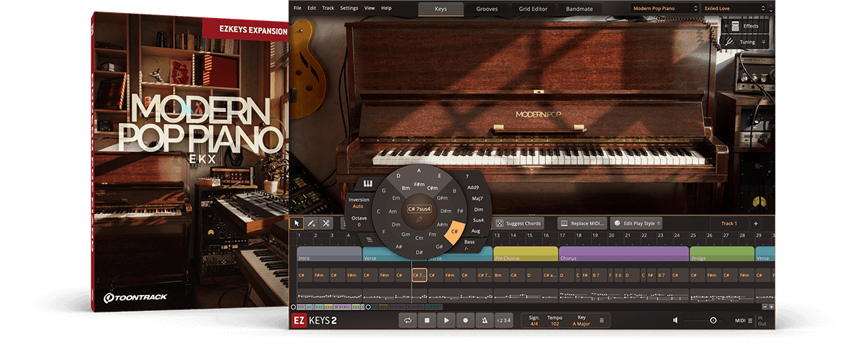868x353 pixels.
Task: Click the speaker volume icon
Action: (x=675, y=320)
